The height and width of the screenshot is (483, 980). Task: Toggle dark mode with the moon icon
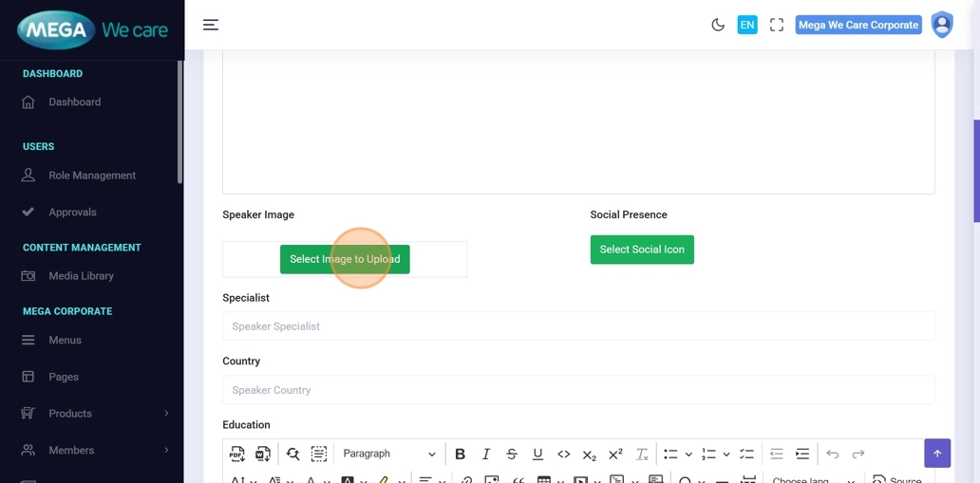coord(718,25)
